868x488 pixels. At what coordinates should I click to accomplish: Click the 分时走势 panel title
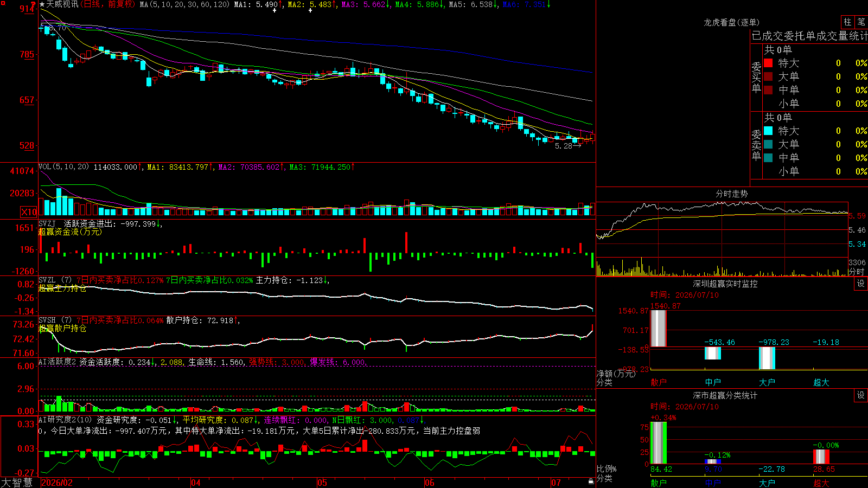(732, 194)
